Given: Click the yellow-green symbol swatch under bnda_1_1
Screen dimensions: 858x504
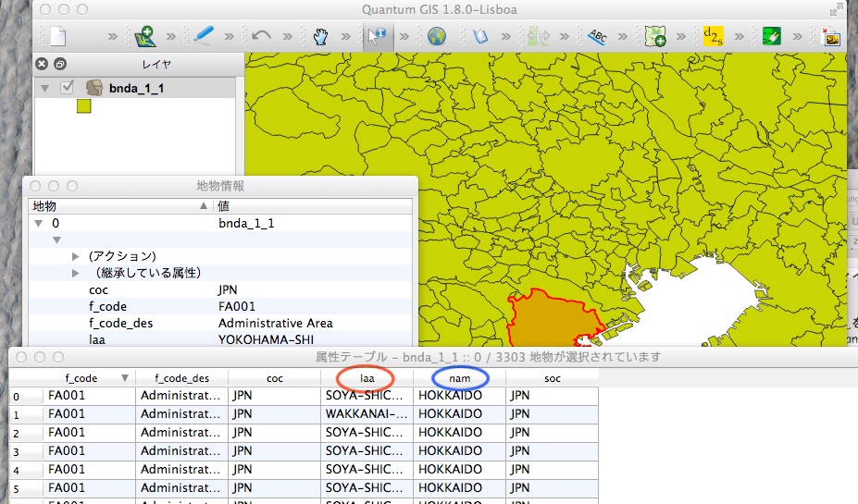Looking at the screenshot, I should point(83,107).
